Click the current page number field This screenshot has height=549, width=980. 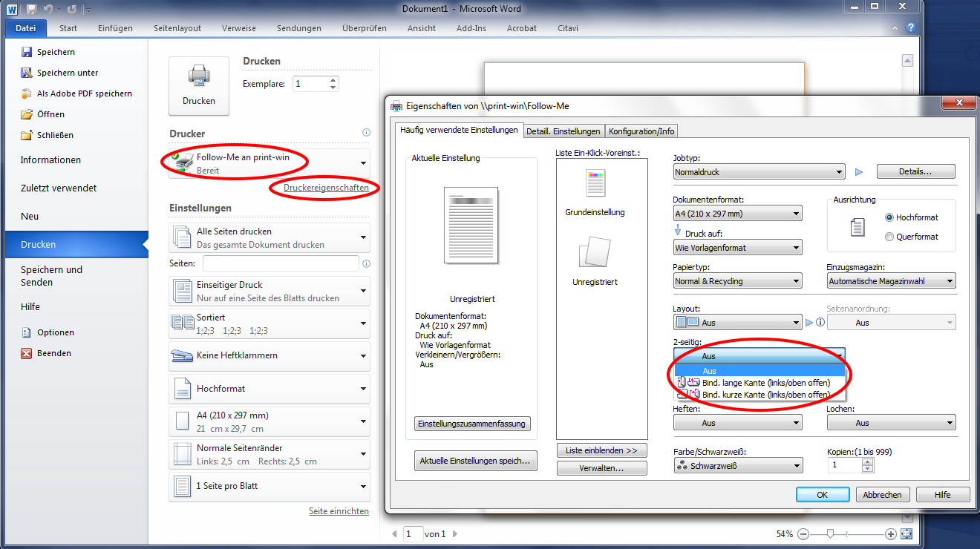(413, 533)
